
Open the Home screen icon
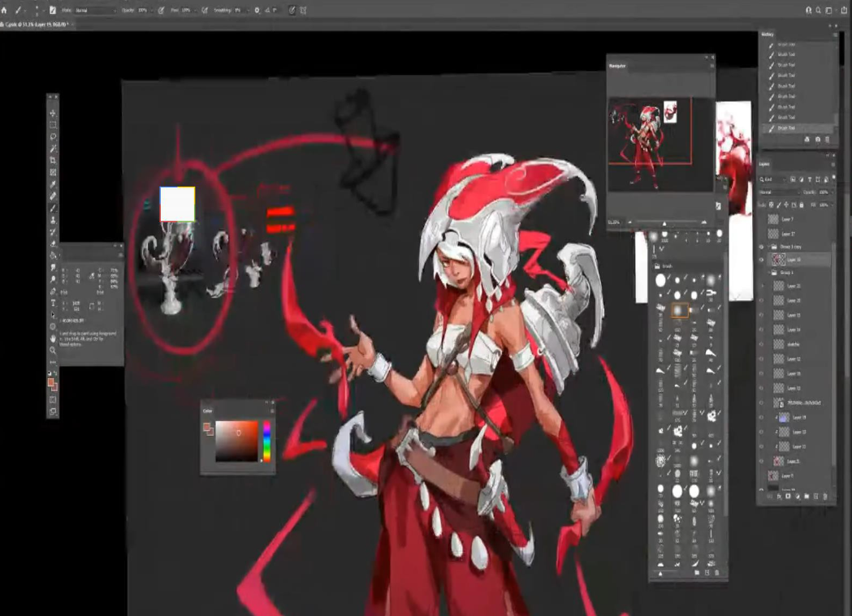coord(4,10)
